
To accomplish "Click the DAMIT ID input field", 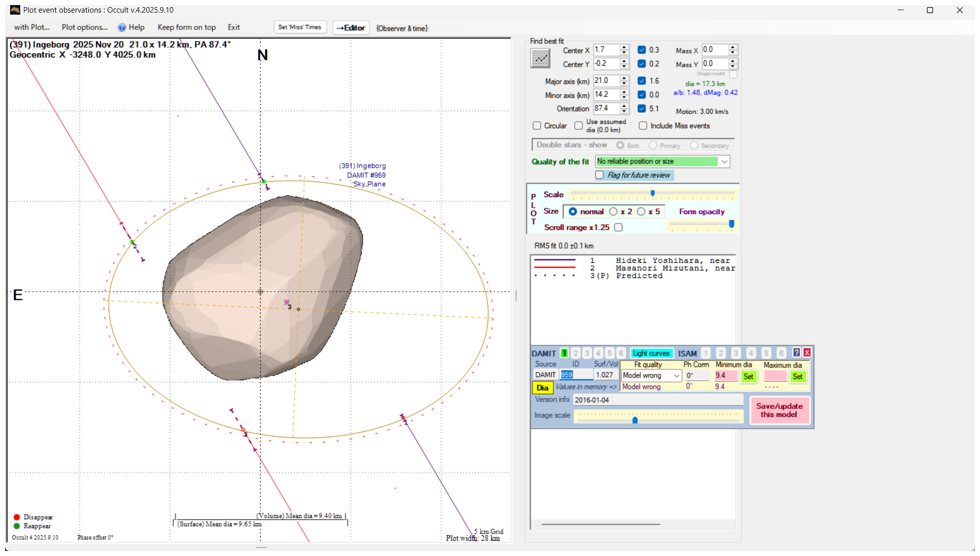I will point(576,375).
